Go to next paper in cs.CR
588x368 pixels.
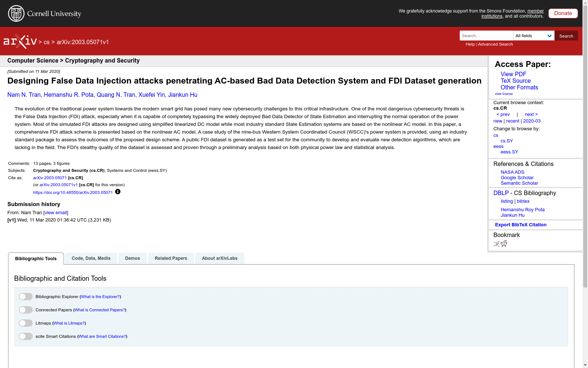click(x=531, y=114)
